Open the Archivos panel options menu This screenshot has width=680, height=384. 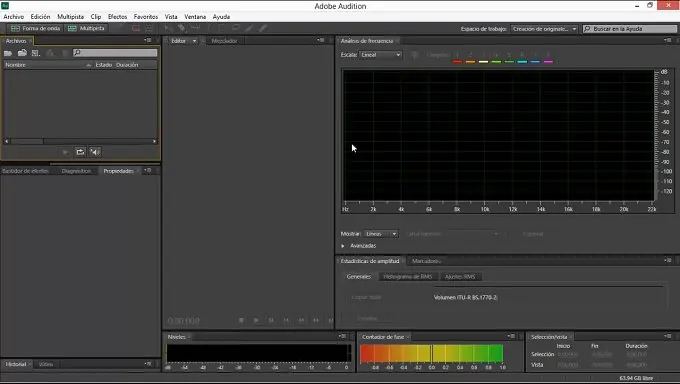[147, 40]
